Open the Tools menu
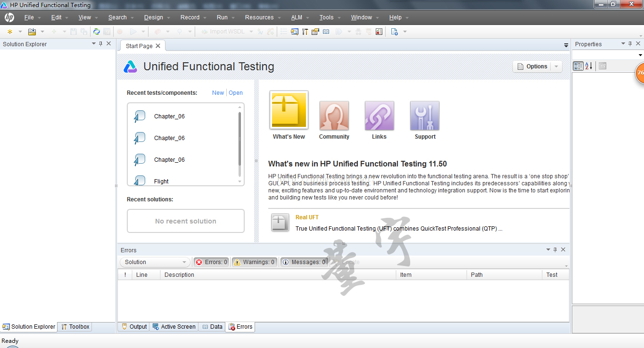Viewport: 644px width, 348px height. click(x=326, y=17)
